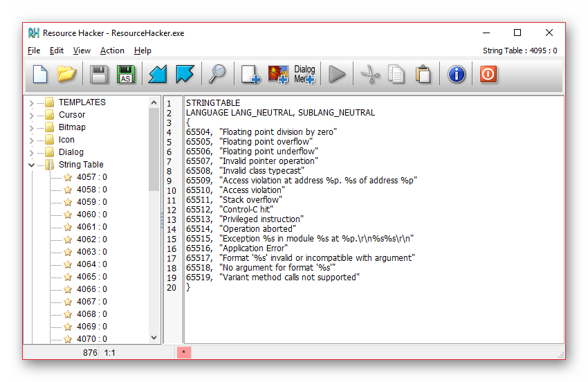Click the LANGUAGE LANG_NEUTRAL script line
The height and width of the screenshot is (382, 588).
pos(280,113)
